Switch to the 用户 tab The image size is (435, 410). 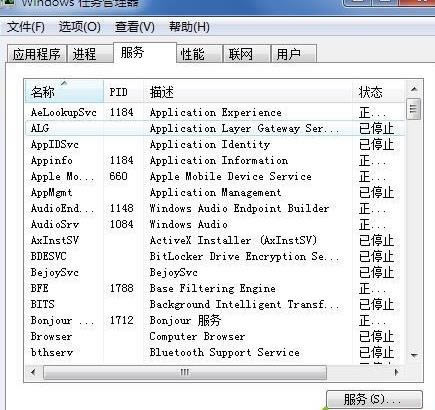[294, 54]
